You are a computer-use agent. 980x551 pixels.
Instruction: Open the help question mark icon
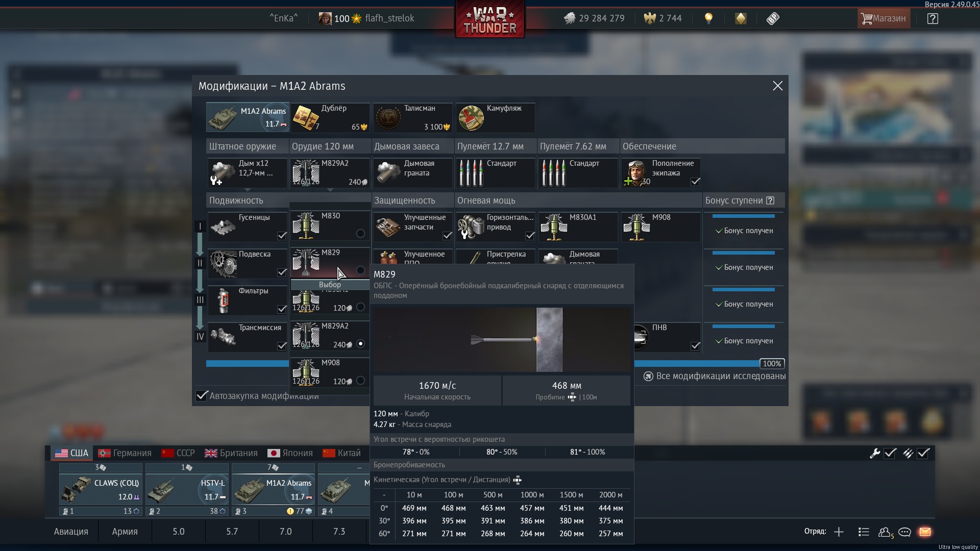[933, 19]
